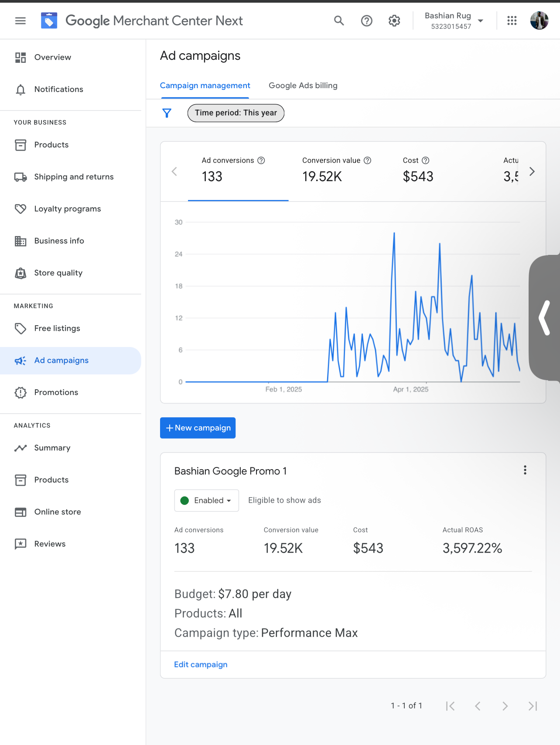Click the side panel collapse handle

[x=544, y=318]
